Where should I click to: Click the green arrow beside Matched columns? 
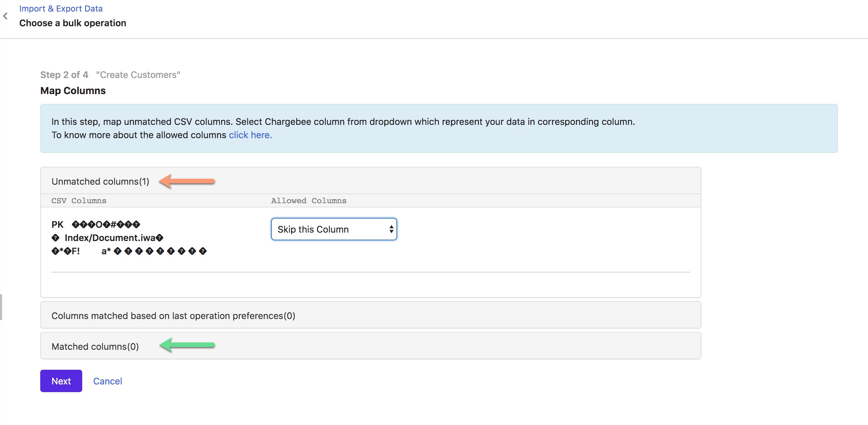tap(187, 345)
